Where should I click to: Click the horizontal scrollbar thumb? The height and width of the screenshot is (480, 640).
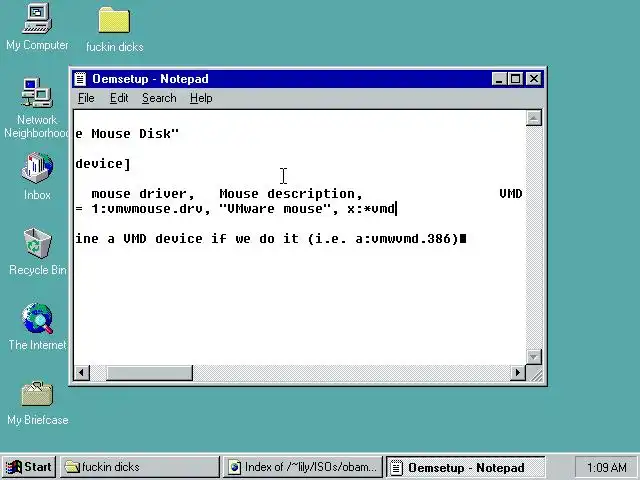pos(149,373)
